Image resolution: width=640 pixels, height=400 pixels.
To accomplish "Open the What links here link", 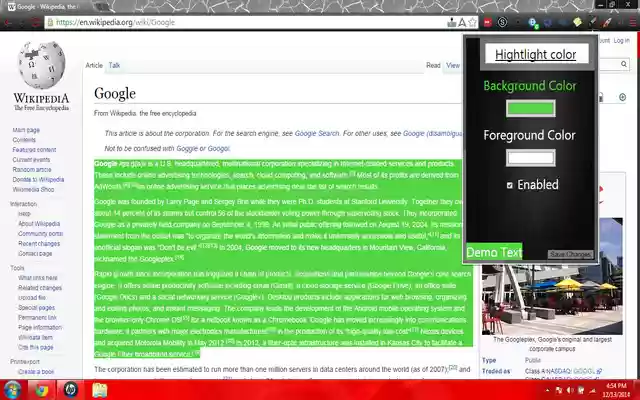I will (x=38, y=278).
